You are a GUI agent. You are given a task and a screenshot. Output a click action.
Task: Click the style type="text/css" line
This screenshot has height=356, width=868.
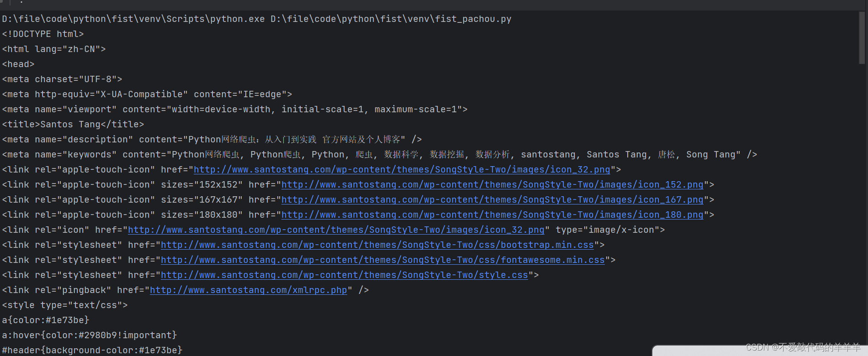[65, 305]
